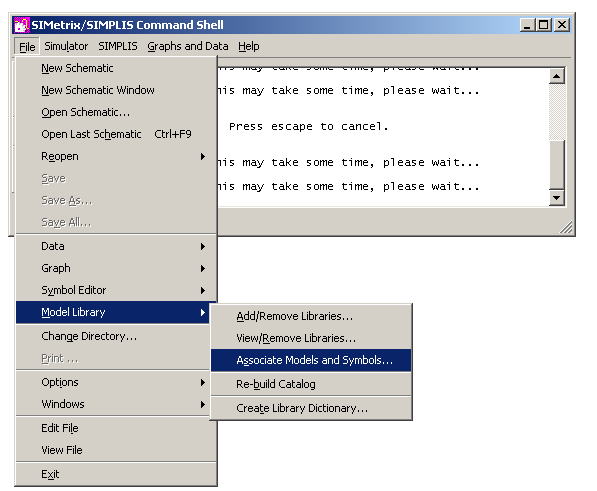Click View/Remove Libraries... submenu item
The image size is (597, 491).
(x=311, y=338)
